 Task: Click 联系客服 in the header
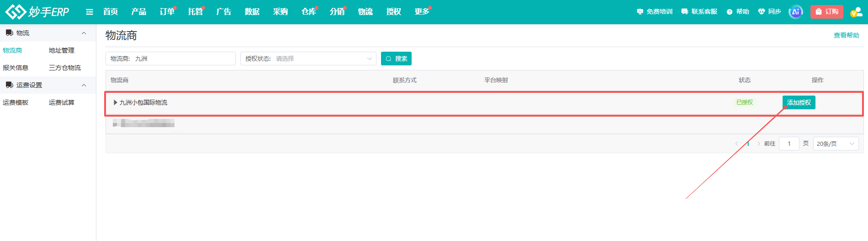coord(699,12)
